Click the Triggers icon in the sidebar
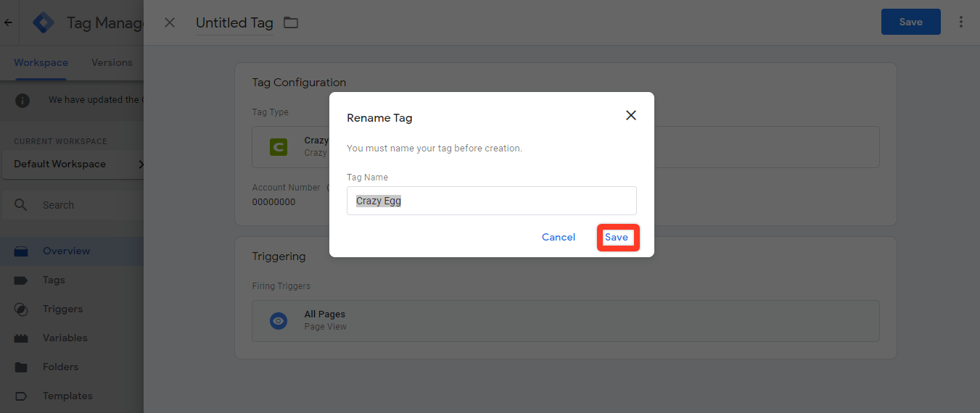The image size is (980, 413). pos(21,309)
